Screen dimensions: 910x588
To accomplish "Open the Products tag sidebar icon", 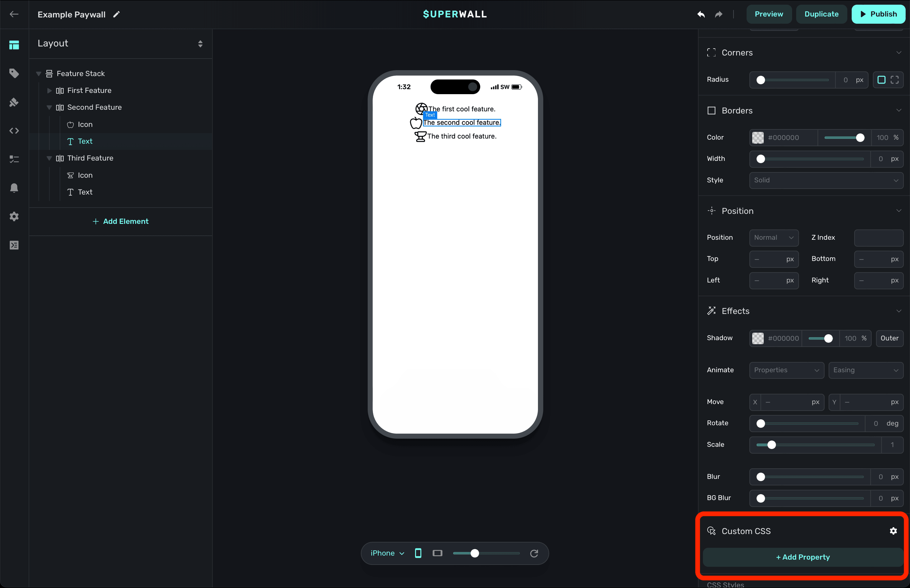I will pyautogui.click(x=14, y=73).
